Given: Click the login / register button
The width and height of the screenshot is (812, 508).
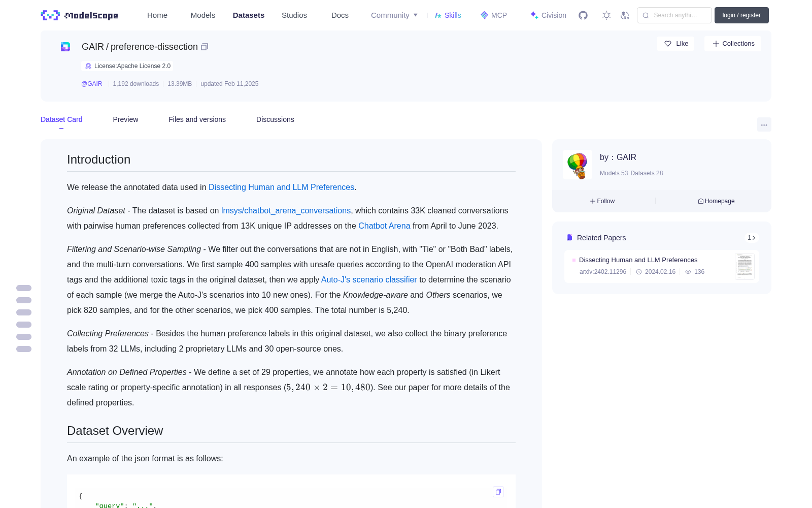Looking at the screenshot, I should 741,15.
